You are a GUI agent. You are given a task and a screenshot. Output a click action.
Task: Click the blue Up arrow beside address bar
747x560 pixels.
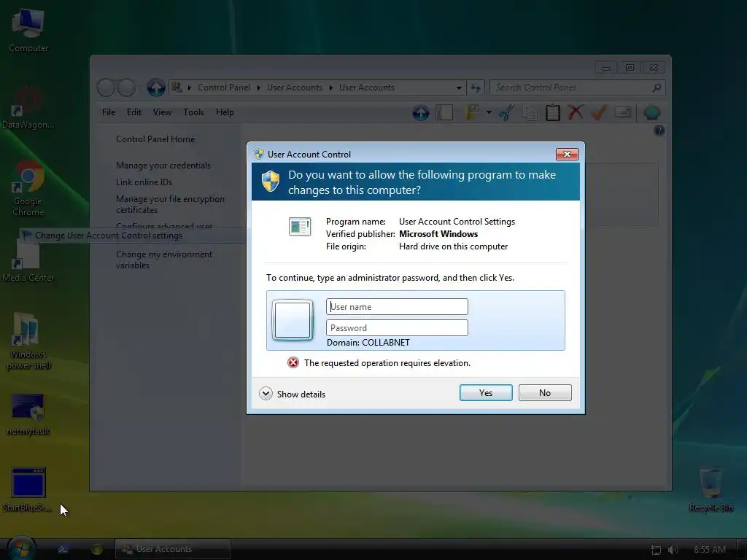tap(156, 87)
